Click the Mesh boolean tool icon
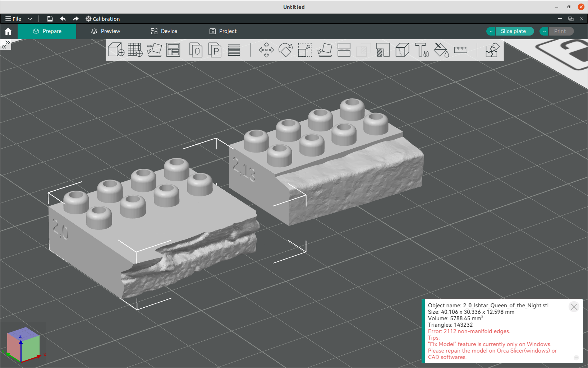This screenshot has width=588, height=368. [363, 50]
